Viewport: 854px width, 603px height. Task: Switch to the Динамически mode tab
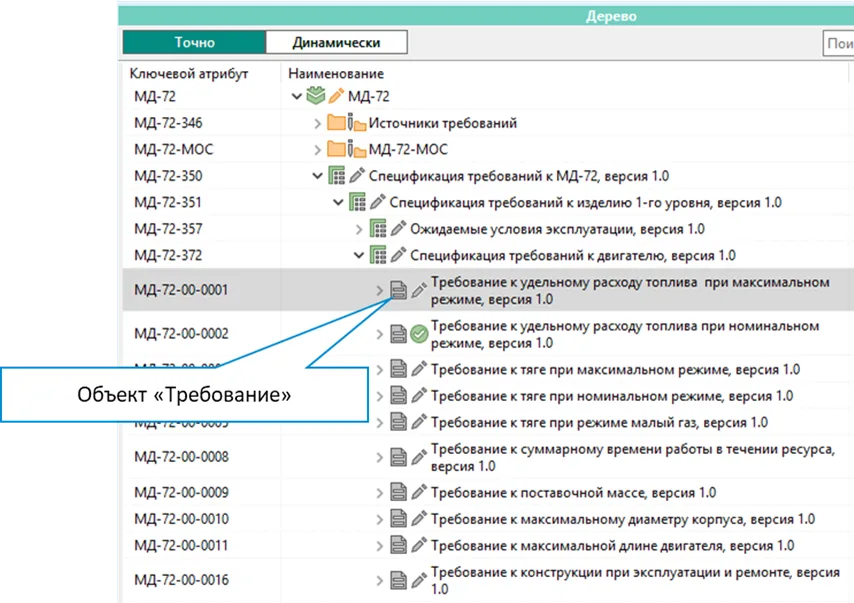[336, 42]
